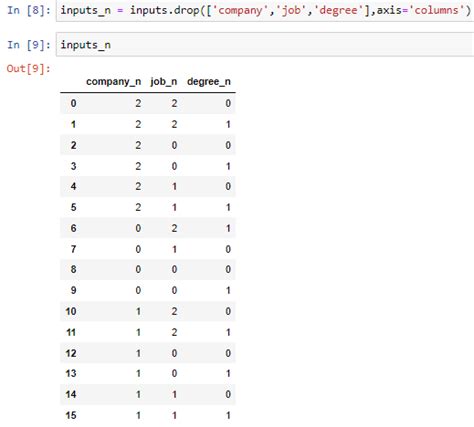Click the 'company' string in the drop call
The width and height of the screenshot is (474, 427).
[x=243, y=10]
